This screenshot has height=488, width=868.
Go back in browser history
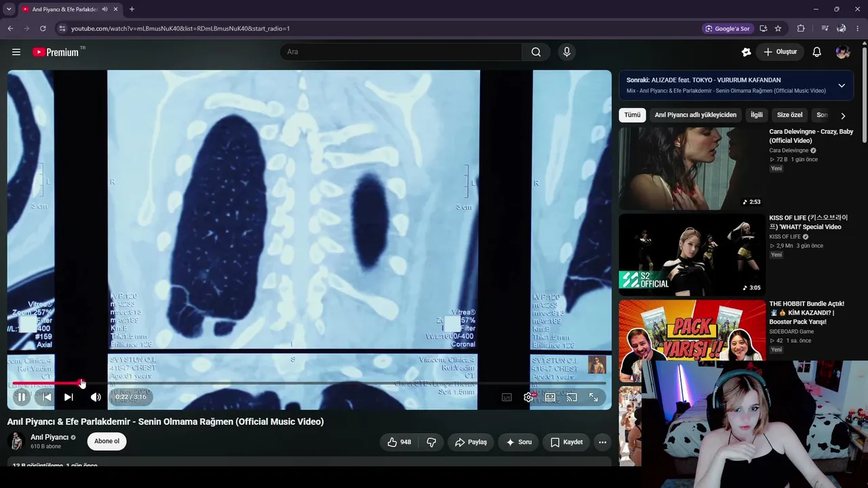(x=10, y=28)
